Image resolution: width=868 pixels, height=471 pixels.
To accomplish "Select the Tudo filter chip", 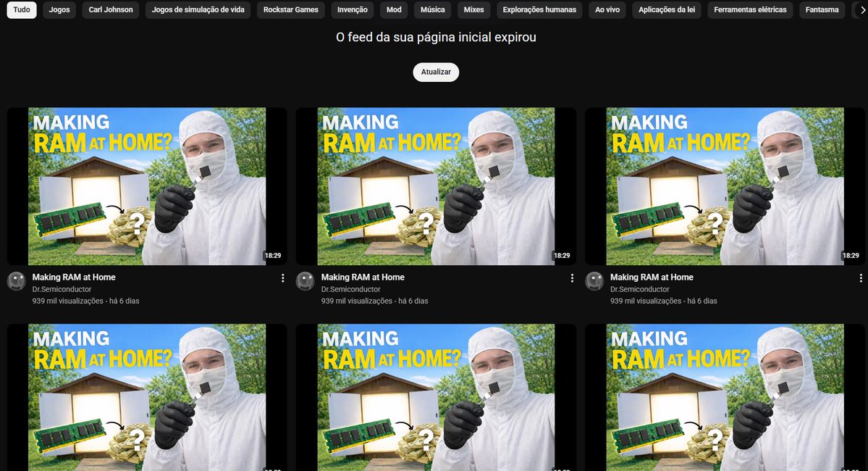I will 22,10.
